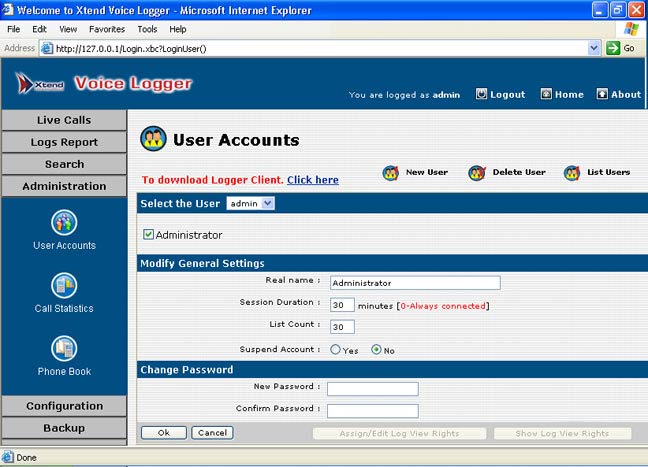Focus the Confirm Password field

[x=373, y=411]
